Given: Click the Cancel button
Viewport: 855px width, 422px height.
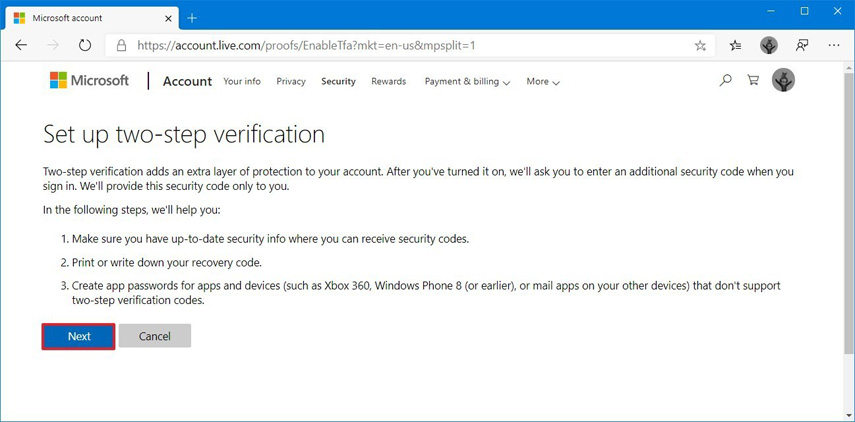Looking at the screenshot, I should click(155, 336).
